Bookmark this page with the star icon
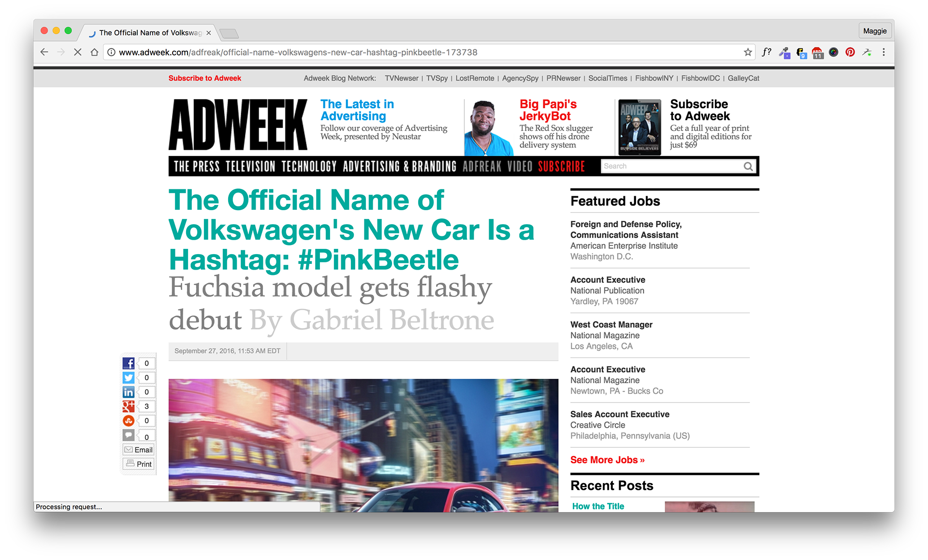The width and height of the screenshot is (928, 560). click(748, 52)
